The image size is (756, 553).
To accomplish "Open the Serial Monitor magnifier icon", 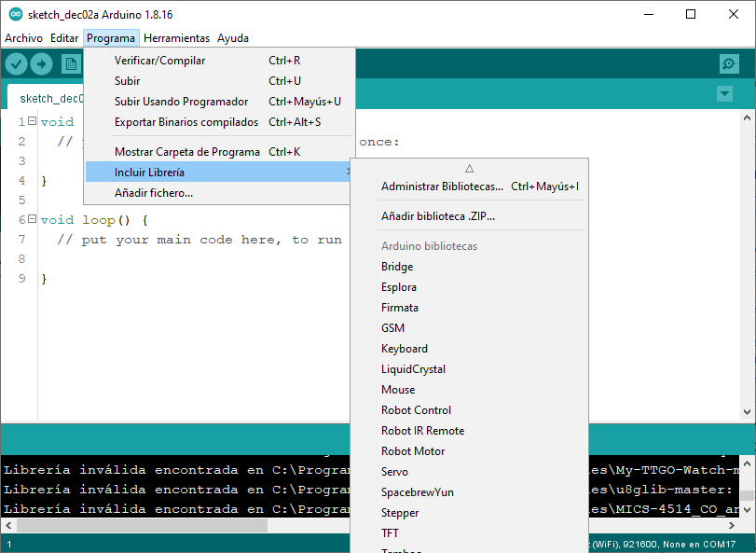I will click(729, 63).
